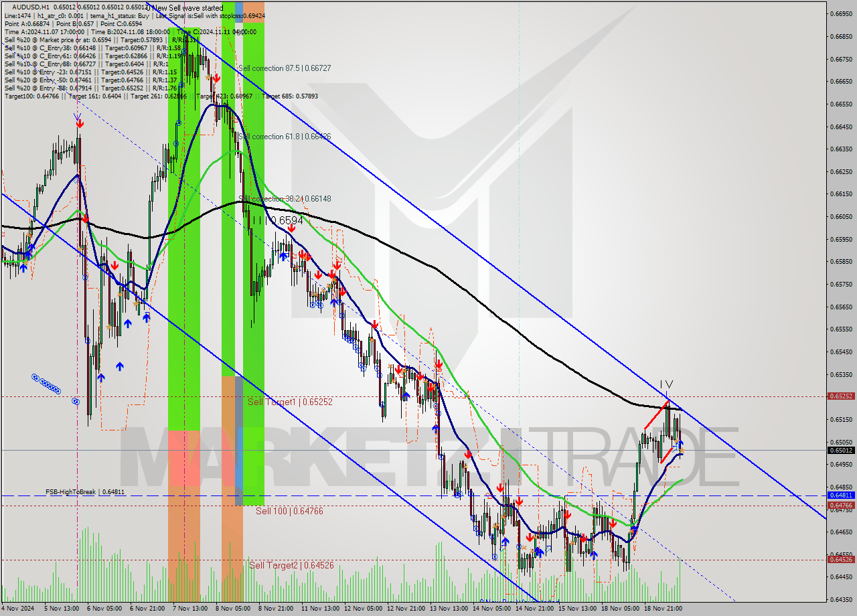
Task: Select the '6 Nov 21:00' time label
Action: click(x=149, y=609)
